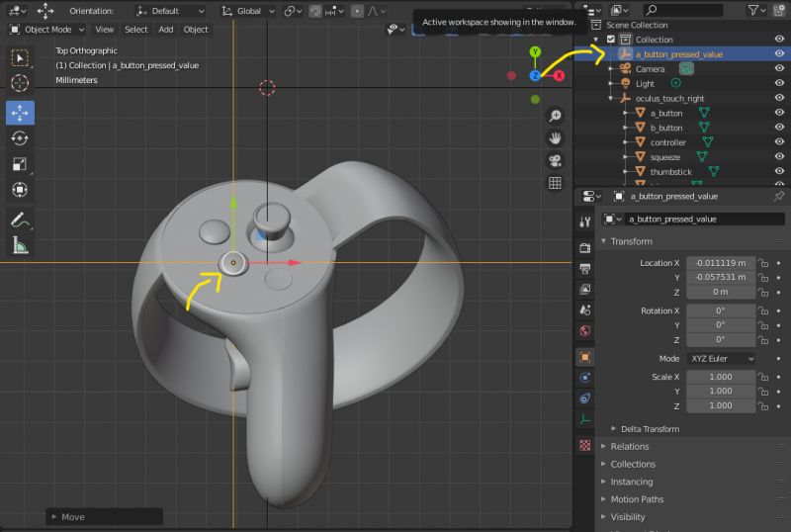Choose the Move tool in toolbar
This screenshot has height=532, width=791.
click(x=20, y=113)
